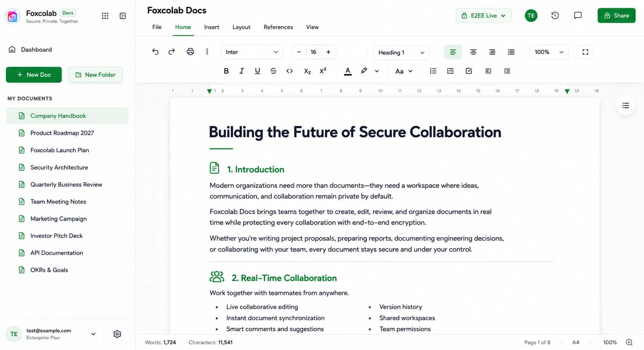Click the Dashboard home icon
Viewport: 644px width, 350px height.
(12, 50)
